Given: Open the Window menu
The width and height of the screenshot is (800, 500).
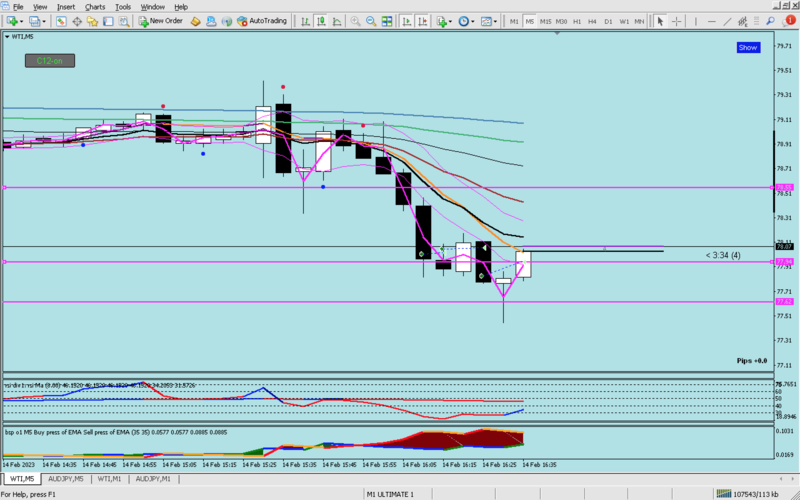Looking at the screenshot, I should [x=153, y=7].
